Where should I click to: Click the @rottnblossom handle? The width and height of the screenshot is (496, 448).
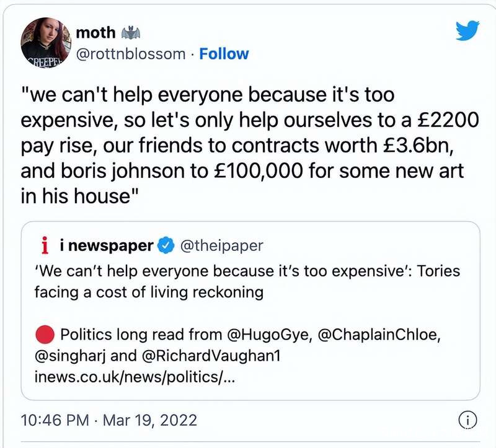click(x=130, y=54)
